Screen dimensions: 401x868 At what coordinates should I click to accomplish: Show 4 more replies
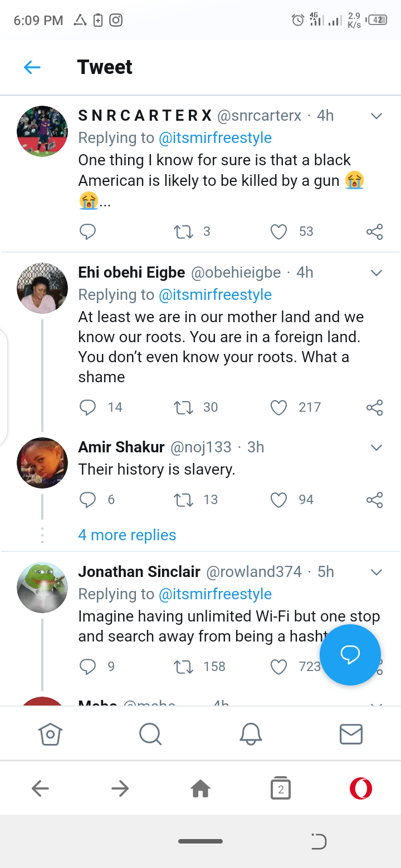tap(127, 535)
